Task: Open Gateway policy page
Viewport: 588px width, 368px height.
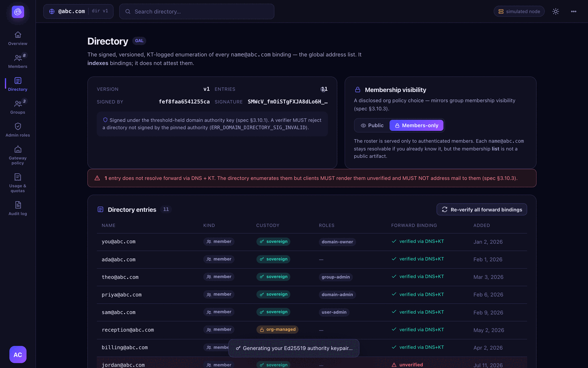Action: pyautogui.click(x=18, y=155)
